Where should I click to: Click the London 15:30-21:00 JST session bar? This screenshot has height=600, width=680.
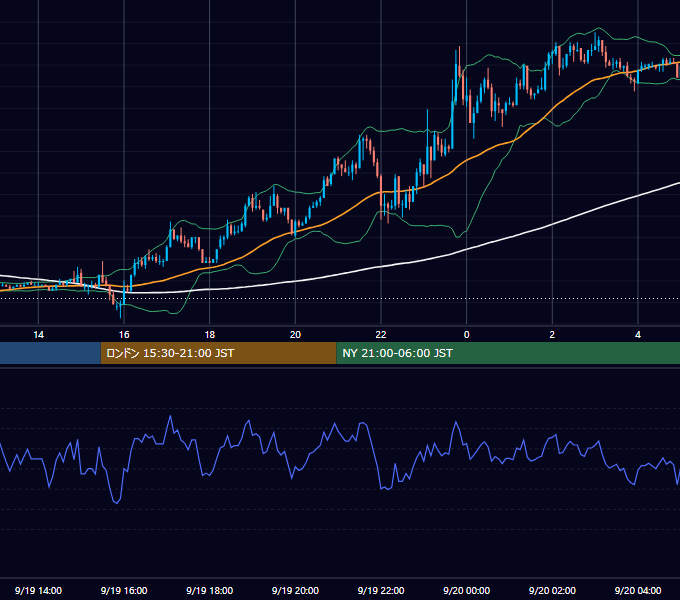(218, 353)
